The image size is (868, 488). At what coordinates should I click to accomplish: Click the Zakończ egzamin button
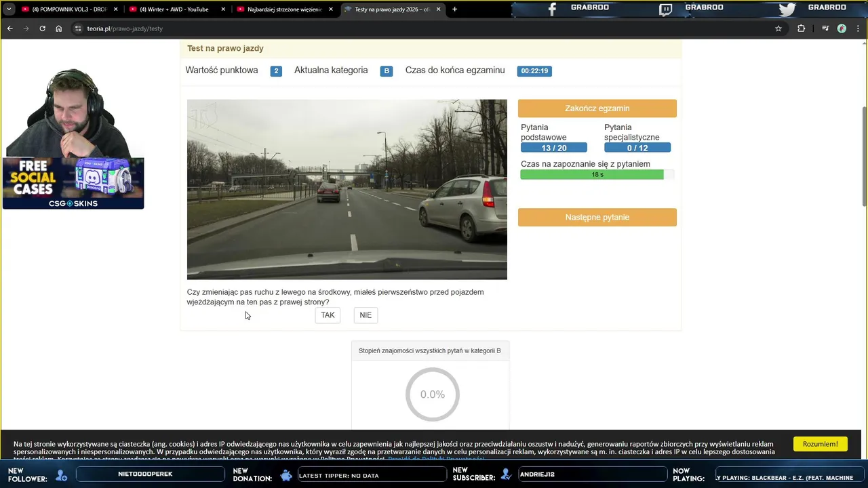click(x=597, y=108)
